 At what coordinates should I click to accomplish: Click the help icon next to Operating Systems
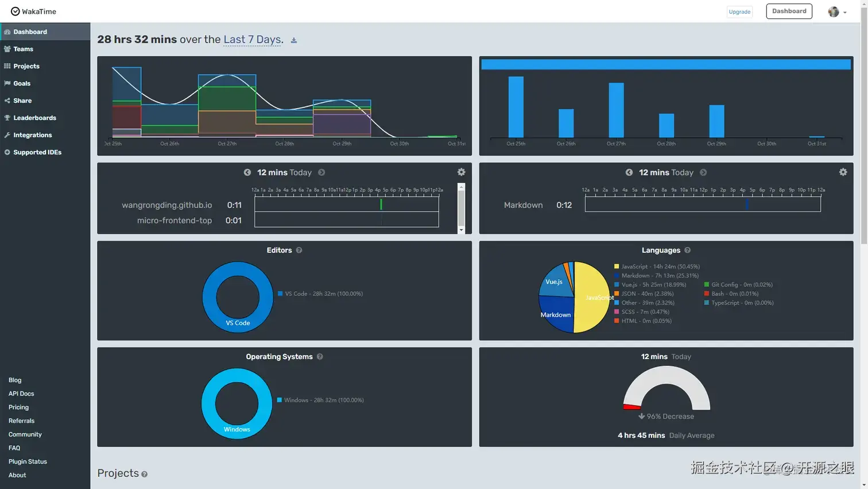point(320,356)
